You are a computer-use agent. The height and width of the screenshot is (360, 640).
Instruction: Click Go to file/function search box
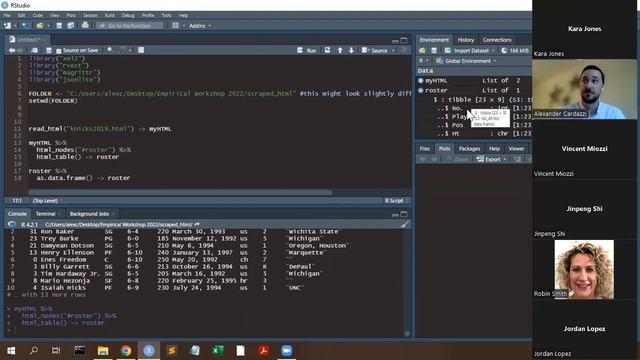pyautogui.click(x=129, y=26)
